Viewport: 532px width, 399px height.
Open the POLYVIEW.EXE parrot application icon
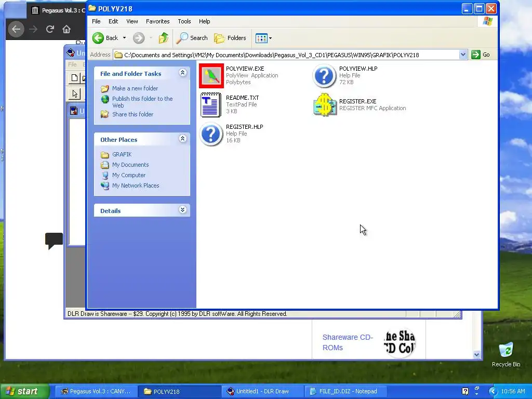(211, 76)
